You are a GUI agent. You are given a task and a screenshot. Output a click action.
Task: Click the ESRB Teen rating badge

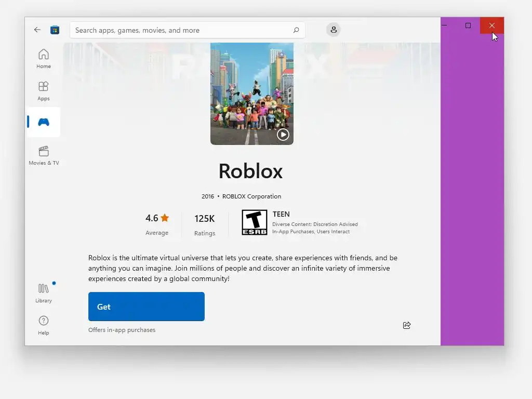[x=254, y=222]
